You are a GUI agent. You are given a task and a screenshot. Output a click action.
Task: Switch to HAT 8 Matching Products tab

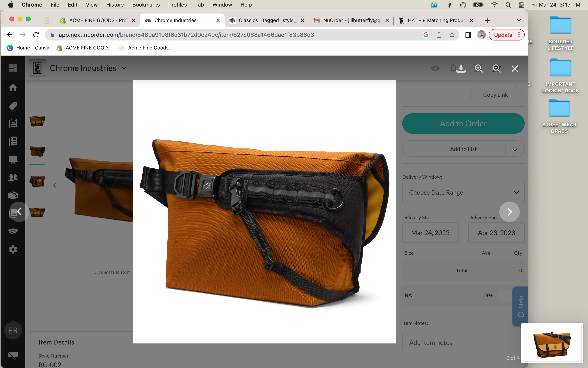[x=436, y=20]
